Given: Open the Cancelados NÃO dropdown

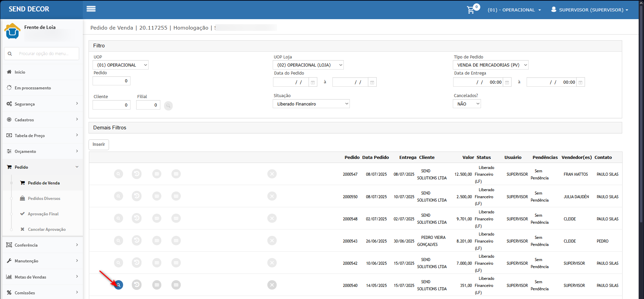Looking at the screenshot, I should tap(467, 104).
